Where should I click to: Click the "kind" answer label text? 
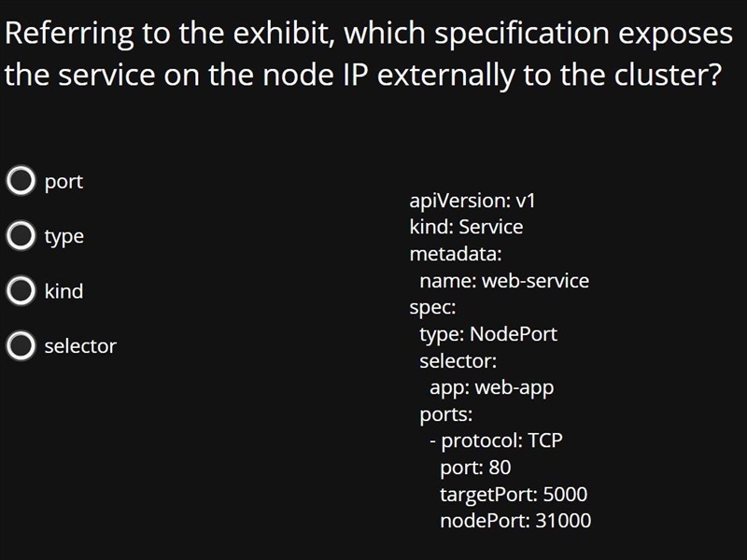point(63,291)
